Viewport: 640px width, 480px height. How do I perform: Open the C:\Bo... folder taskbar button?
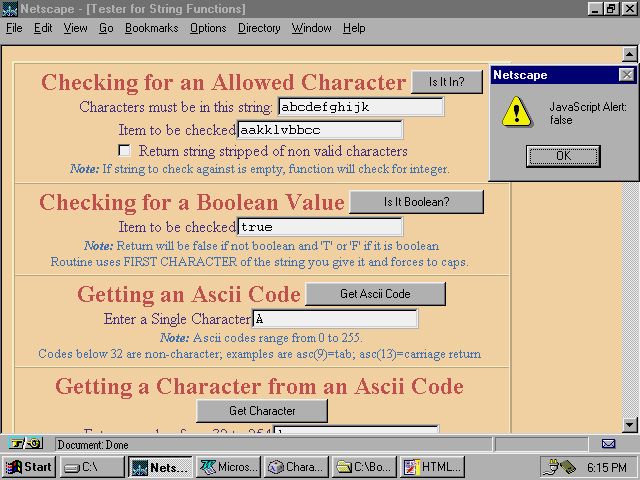pos(363,466)
